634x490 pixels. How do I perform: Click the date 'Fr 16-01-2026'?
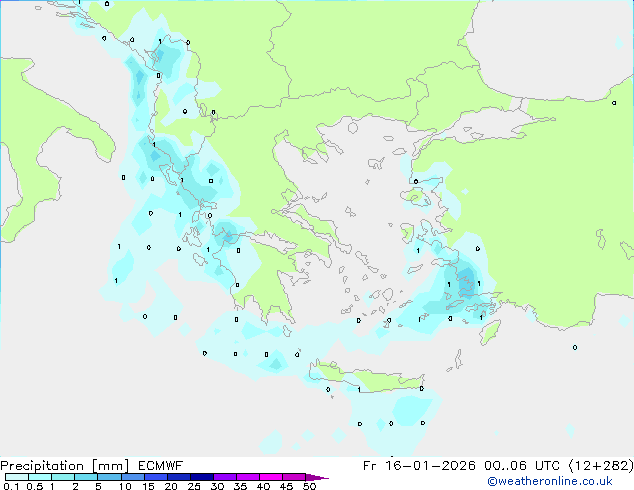[x=419, y=466]
